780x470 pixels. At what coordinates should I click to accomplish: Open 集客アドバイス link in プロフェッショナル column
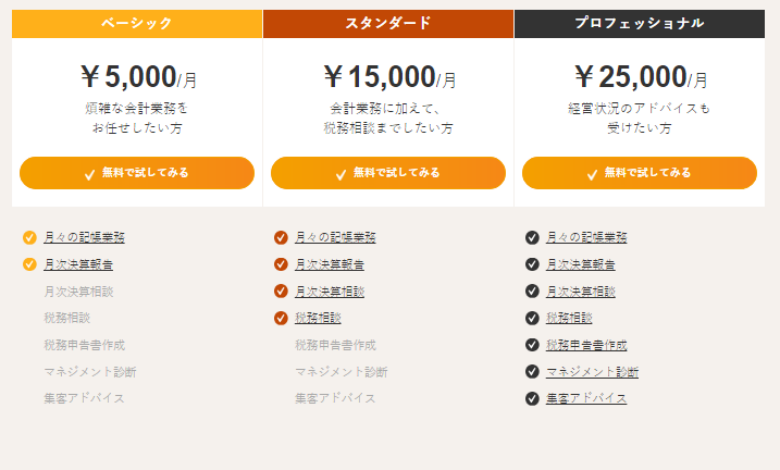[x=586, y=398]
